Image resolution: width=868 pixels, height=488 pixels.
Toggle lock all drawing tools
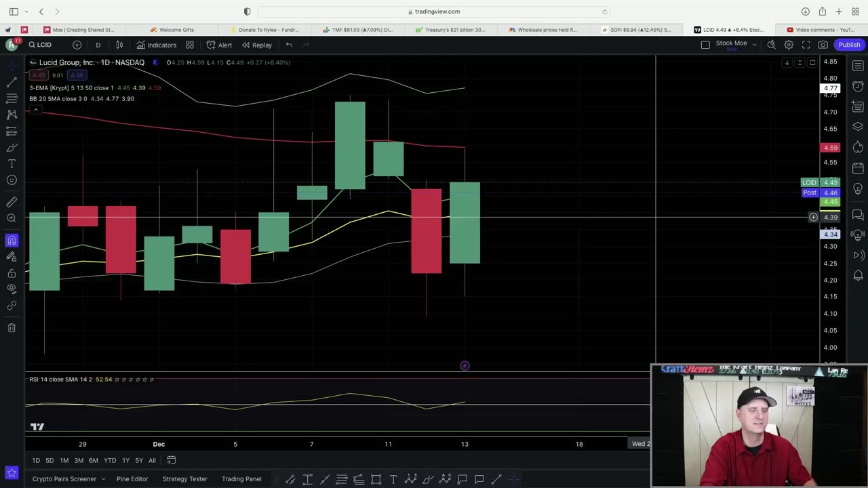tap(12, 273)
